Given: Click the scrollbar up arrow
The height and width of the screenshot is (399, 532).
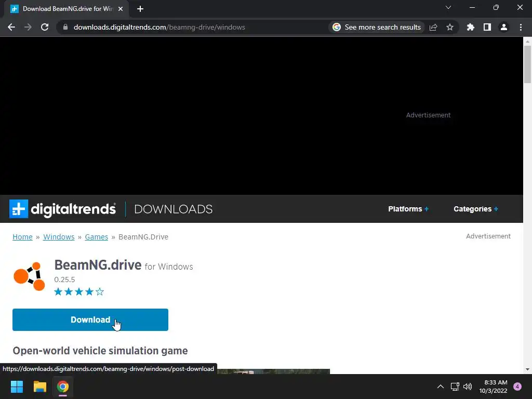Looking at the screenshot, I should pyautogui.click(x=527, y=41).
